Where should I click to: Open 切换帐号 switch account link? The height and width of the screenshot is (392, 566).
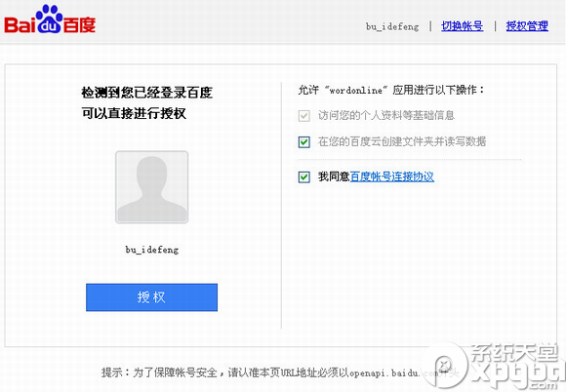pyautogui.click(x=462, y=26)
